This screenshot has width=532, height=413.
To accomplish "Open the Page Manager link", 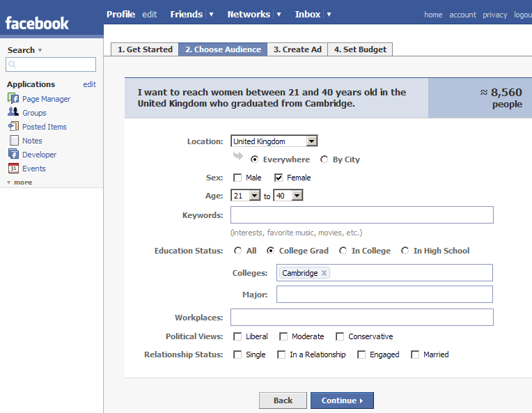I will [x=47, y=99].
